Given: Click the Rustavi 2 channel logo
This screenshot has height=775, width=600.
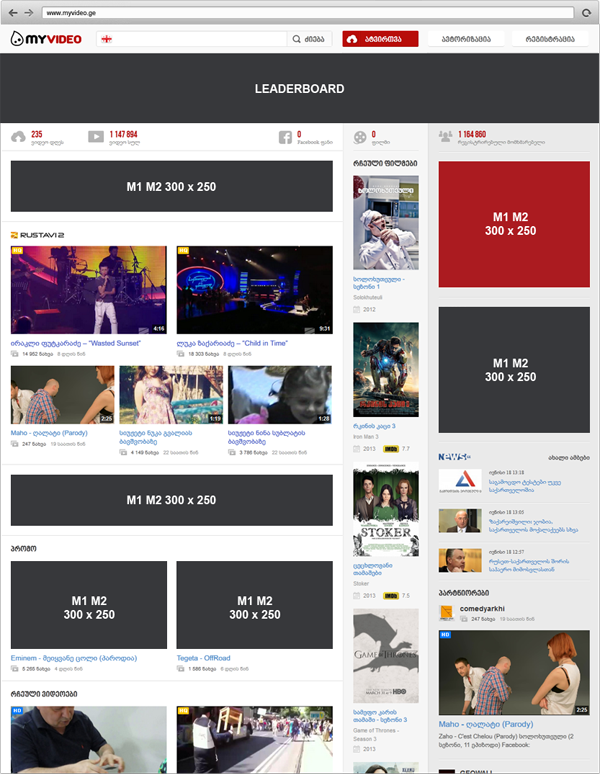Looking at the screenshot, I should (x=37, y=235).
